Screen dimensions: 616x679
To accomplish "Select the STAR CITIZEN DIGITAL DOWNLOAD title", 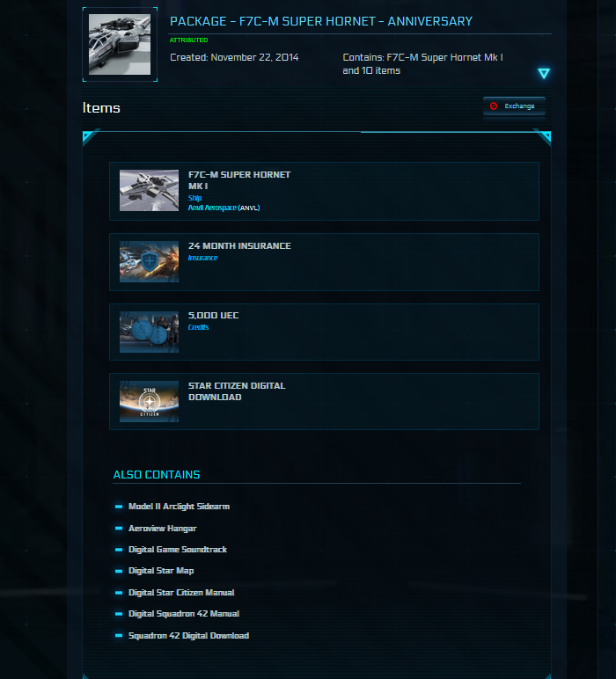I will 237,391.
